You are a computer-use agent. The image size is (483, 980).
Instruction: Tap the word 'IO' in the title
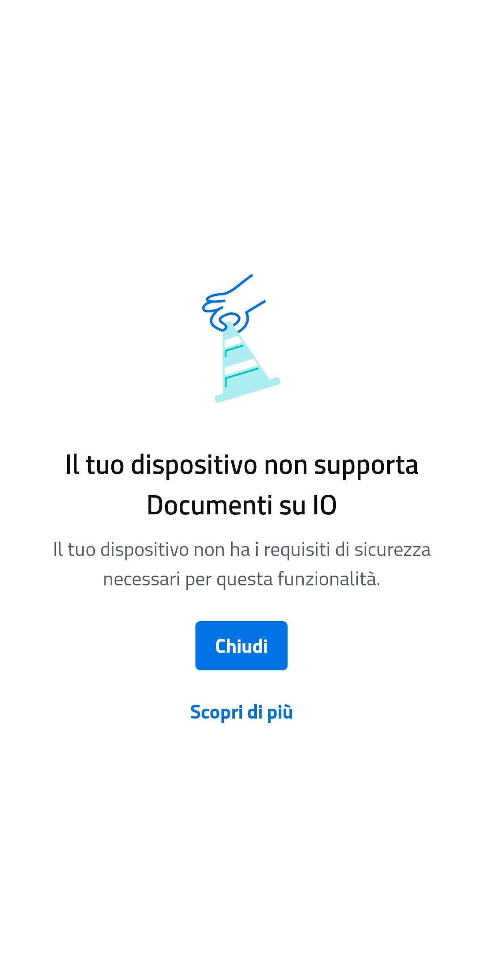[x=325, y=505]
